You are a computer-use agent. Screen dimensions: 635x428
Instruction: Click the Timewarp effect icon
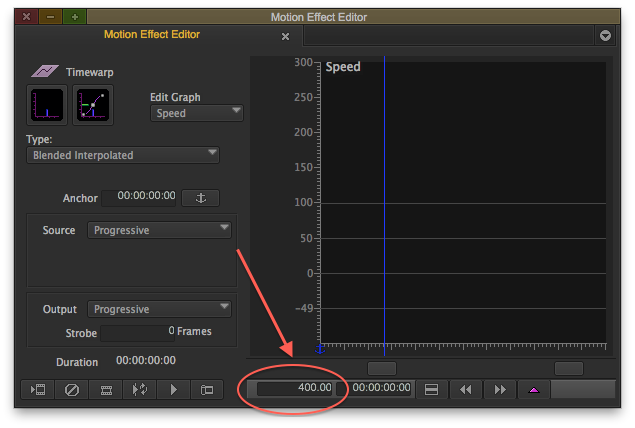tap(45, 72)
